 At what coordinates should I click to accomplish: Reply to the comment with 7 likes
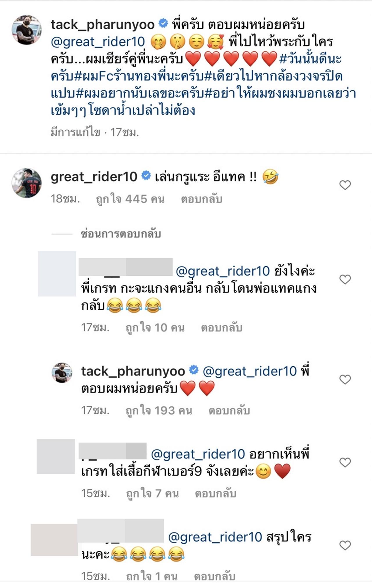tap(215, 493)
